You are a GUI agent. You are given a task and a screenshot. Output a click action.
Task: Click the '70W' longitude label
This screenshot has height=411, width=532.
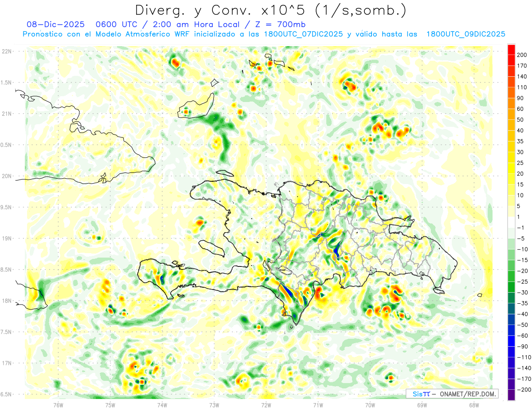tap(370, 404)
